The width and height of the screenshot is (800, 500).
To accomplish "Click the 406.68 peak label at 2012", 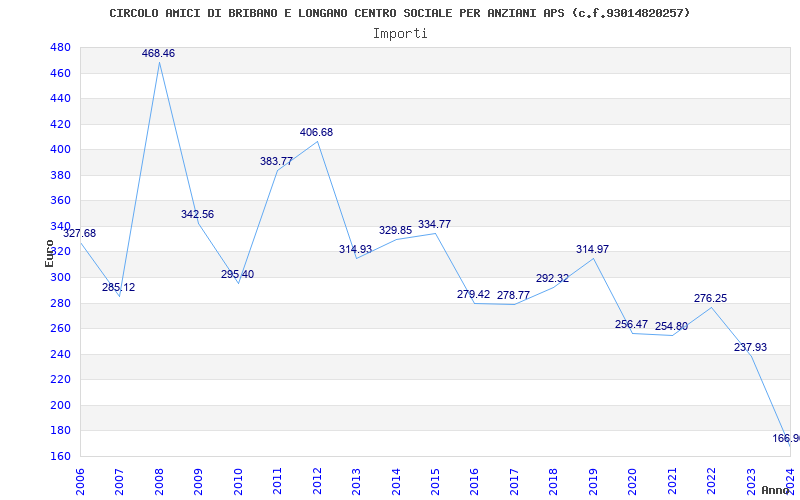I will coord(316,132).
